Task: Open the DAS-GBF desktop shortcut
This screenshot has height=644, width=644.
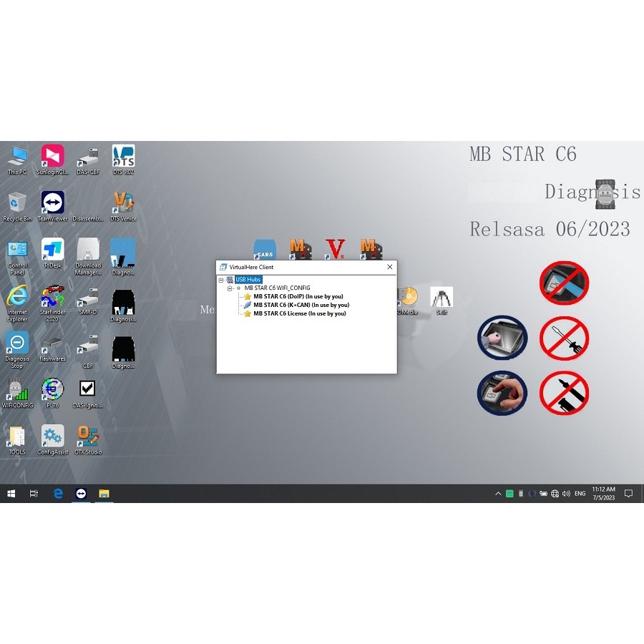Action: coord(88,160)
